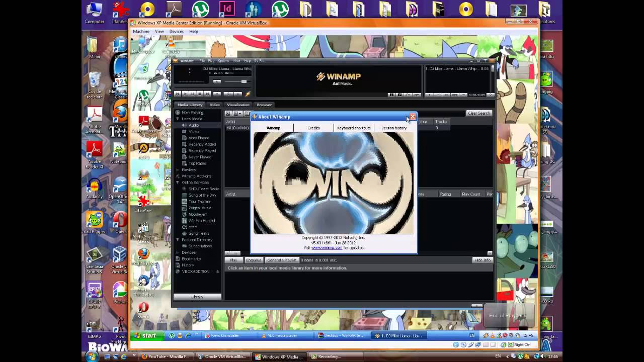Viewport: 644px width, 362px height.
Task: Click the Play button below artist list
Action: tap(233, 260)
